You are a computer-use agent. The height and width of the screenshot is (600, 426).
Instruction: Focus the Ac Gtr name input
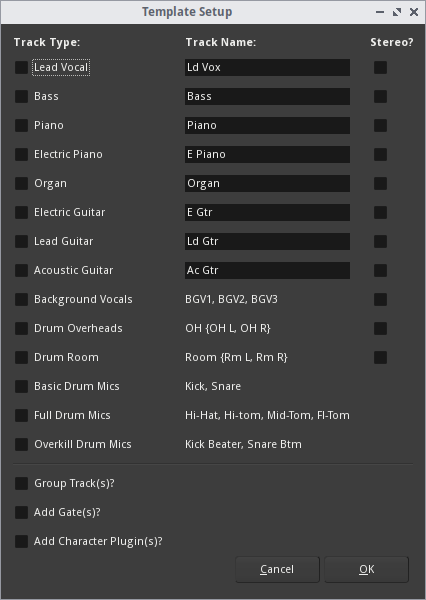pos(267,270)
